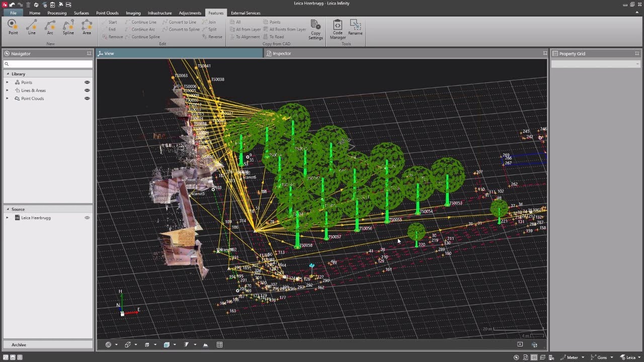Viewport: 644px width, 362px height.
Task: Click the Navigator panel compass icon
Action: (7, 53)
